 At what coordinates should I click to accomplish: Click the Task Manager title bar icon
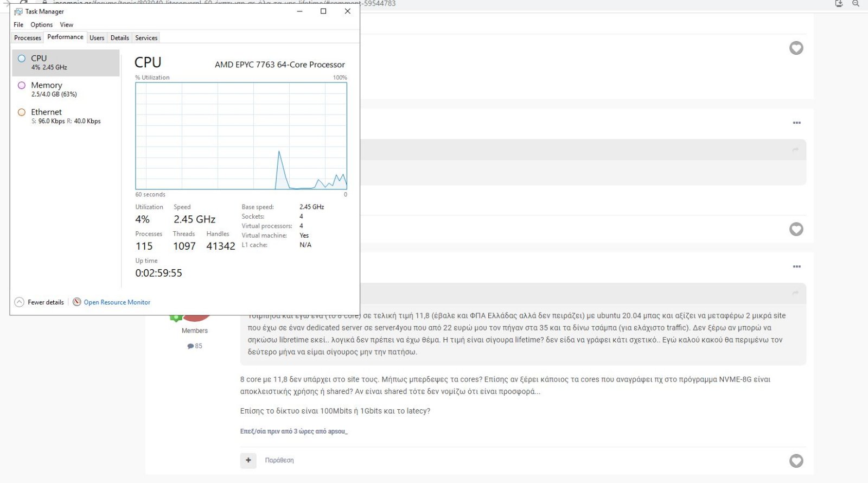[18, 11]
